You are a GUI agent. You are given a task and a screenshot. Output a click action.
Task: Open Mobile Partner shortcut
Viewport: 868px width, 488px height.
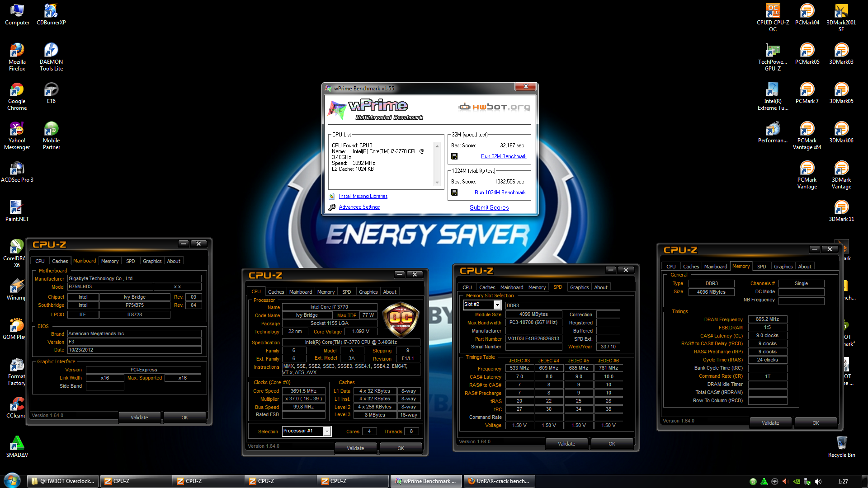coord(51,136)
